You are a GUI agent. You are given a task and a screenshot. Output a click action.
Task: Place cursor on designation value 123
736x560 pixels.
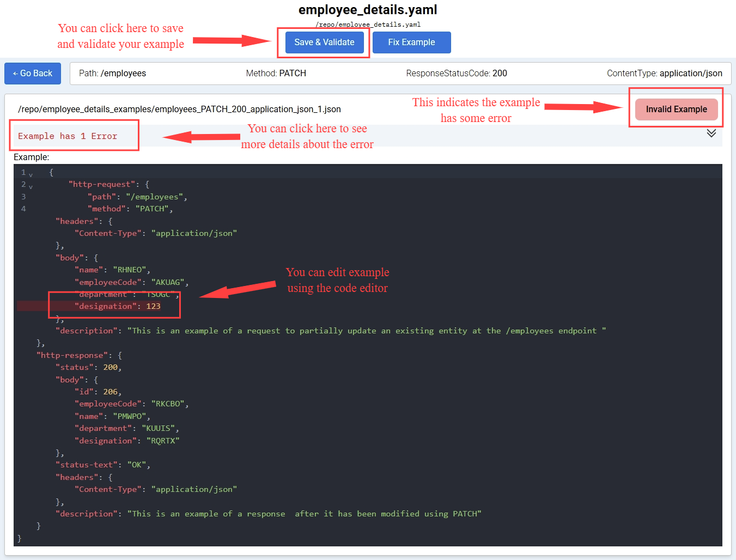tap(153, 307)
